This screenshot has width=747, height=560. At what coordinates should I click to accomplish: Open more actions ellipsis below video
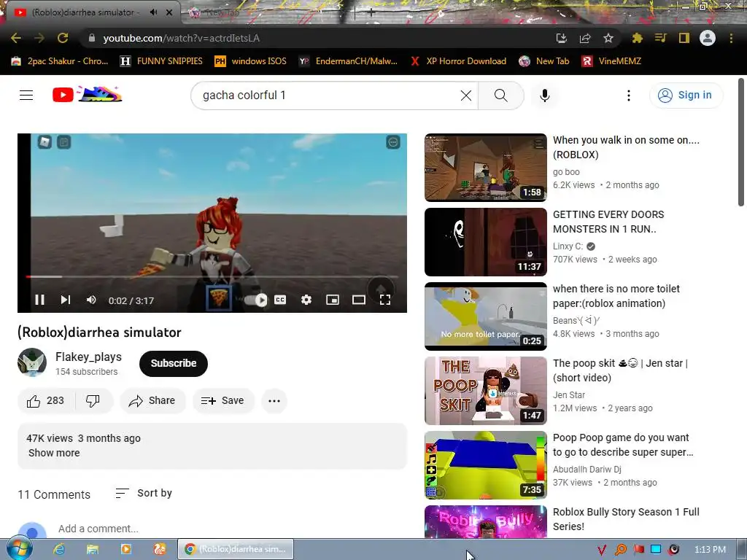pos(274,401)
